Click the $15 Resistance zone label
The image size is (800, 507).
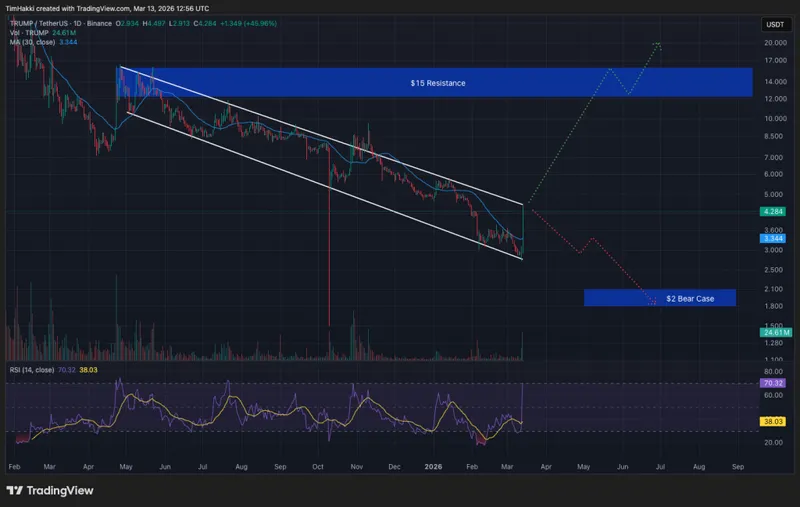tap(438, 83)
